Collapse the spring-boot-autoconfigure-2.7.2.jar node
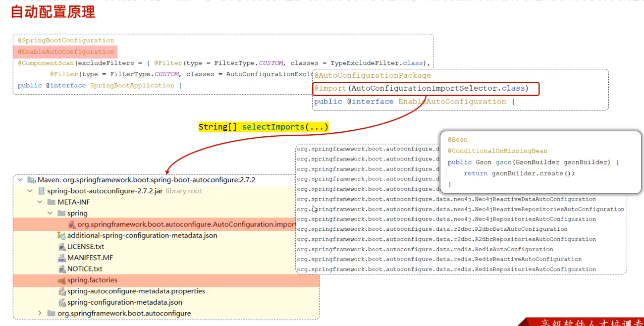Viewport: 644px width, 326px height. click(x=31, y=191)
